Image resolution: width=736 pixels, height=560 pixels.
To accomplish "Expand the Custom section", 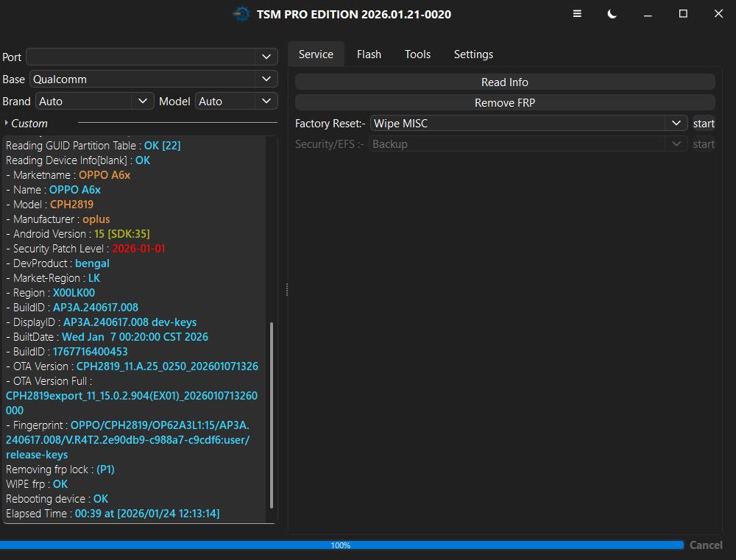I will point(25,123).
